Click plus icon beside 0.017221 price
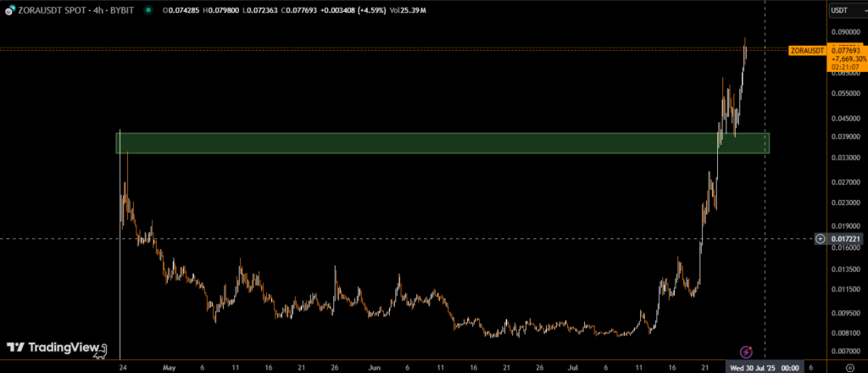Screen dimensions: 868x373 [821, 239]
